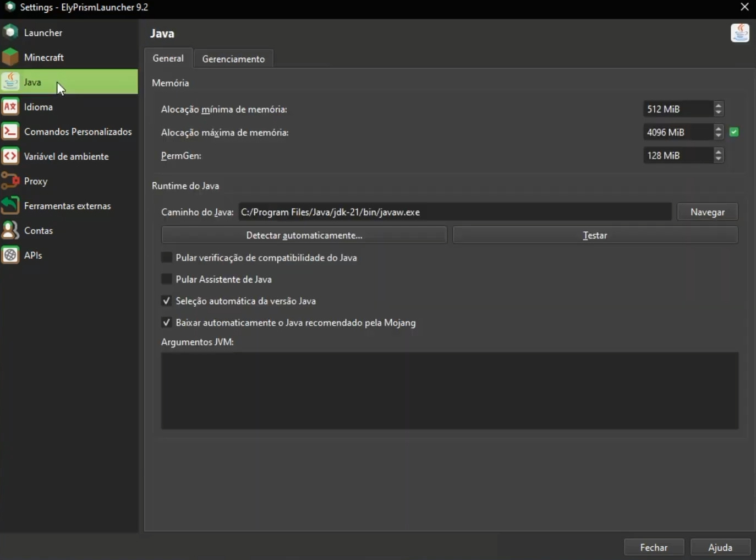756x560 pixels.
Task: Close the Settings window
Action: pos(744,7)
